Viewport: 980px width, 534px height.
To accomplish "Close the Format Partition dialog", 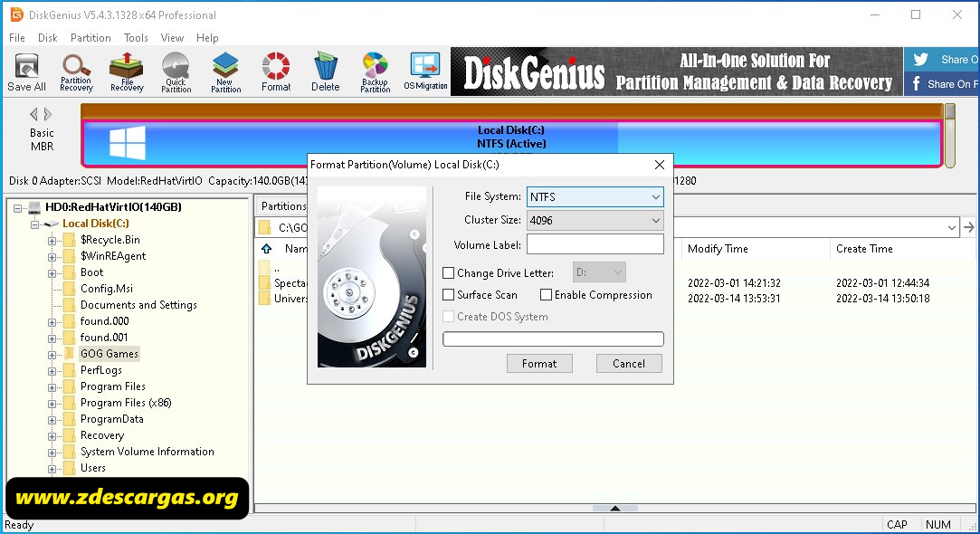I will 660,165.
